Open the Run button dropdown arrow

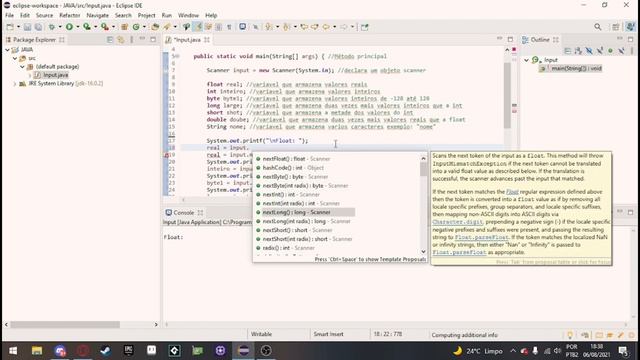pyautogui.click(x=77, y=27)
